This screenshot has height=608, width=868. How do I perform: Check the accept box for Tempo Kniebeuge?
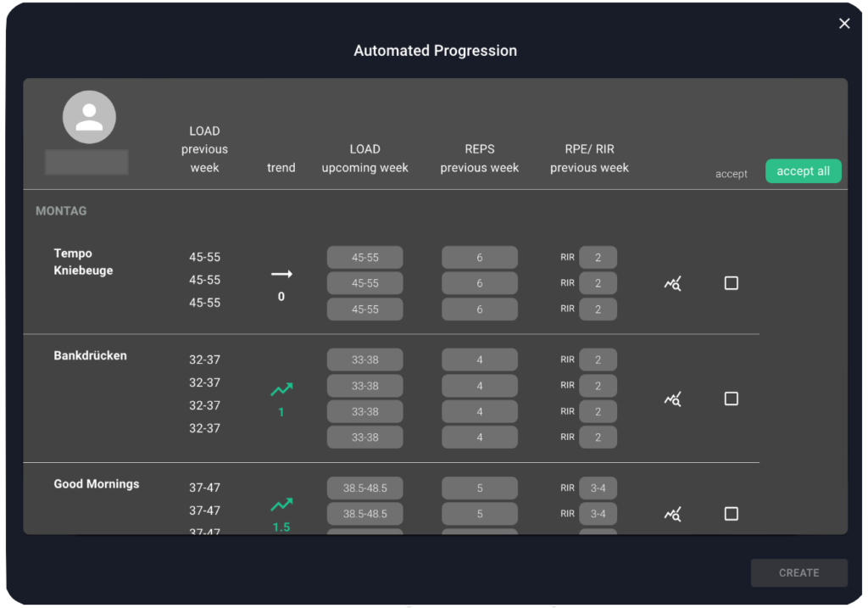732,283
